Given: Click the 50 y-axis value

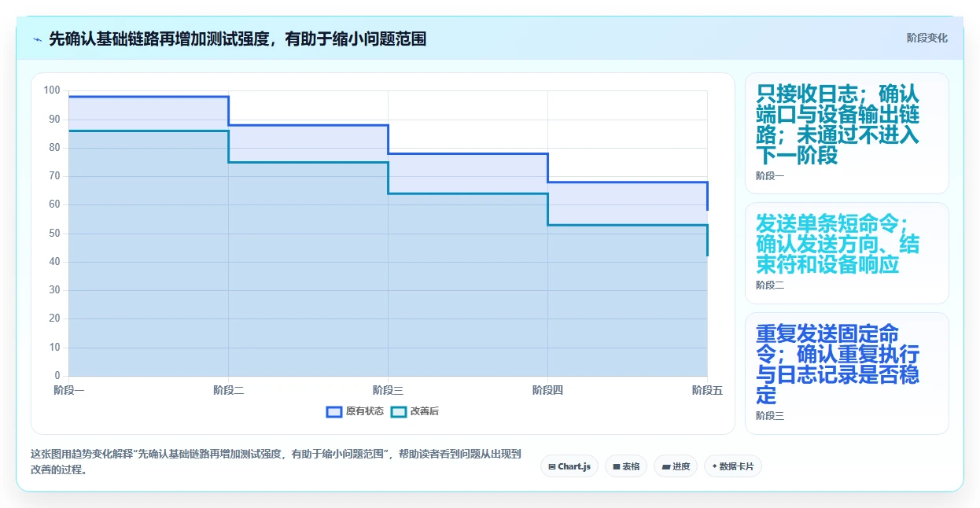Looking at the screenshot, I should 54,234.
